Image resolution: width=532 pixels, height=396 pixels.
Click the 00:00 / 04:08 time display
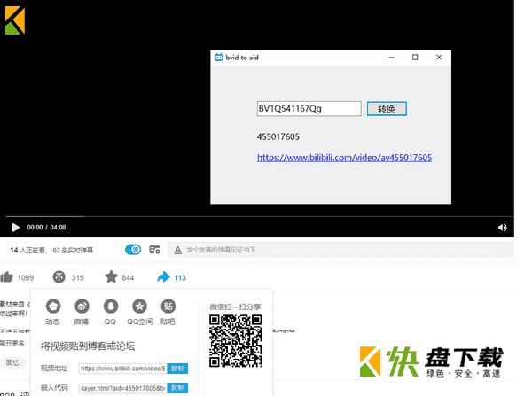[x=46, y=228]
